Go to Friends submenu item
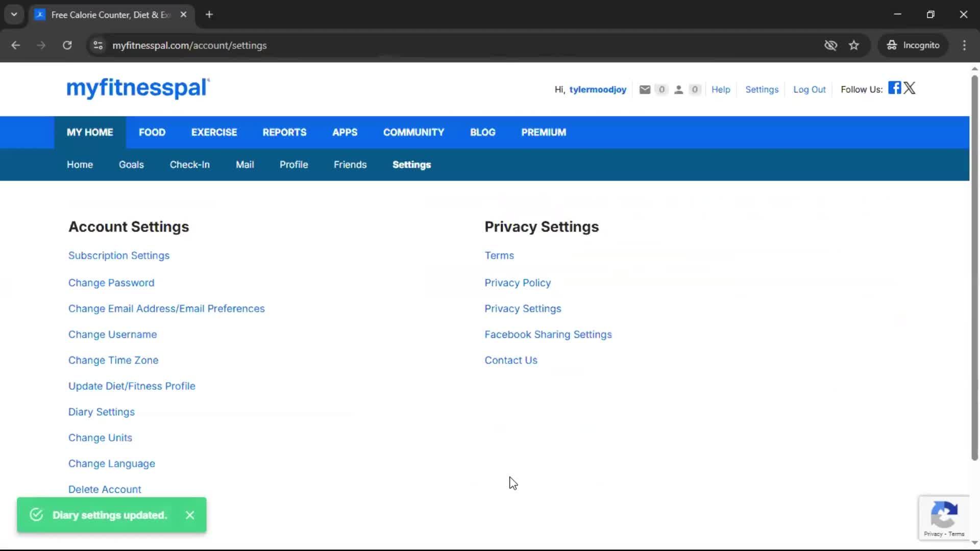Screen dimensions: 980x551 (350, 165)
